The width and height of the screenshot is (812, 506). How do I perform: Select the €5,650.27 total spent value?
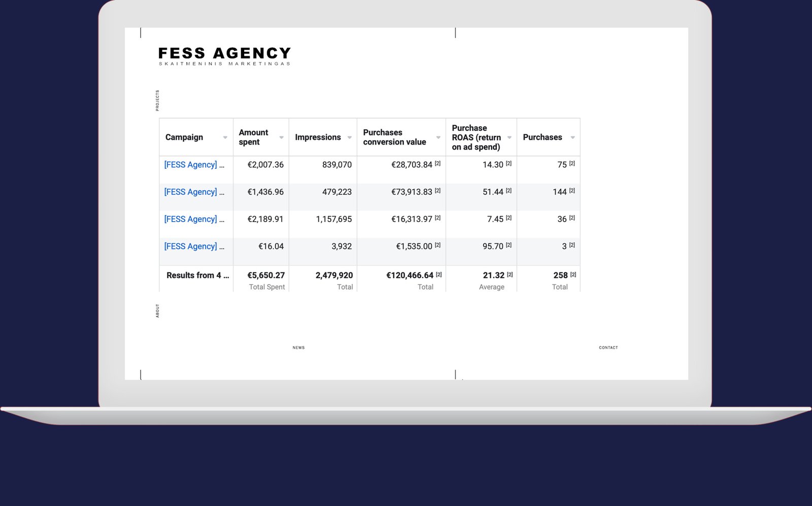[266, 275]
